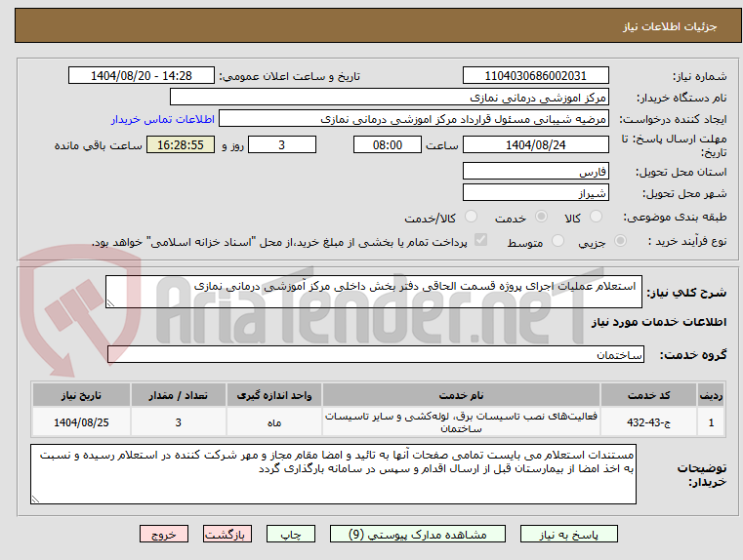743x560 pixels.
Task: Click the ردیف column header
Action: coord(711,395)
